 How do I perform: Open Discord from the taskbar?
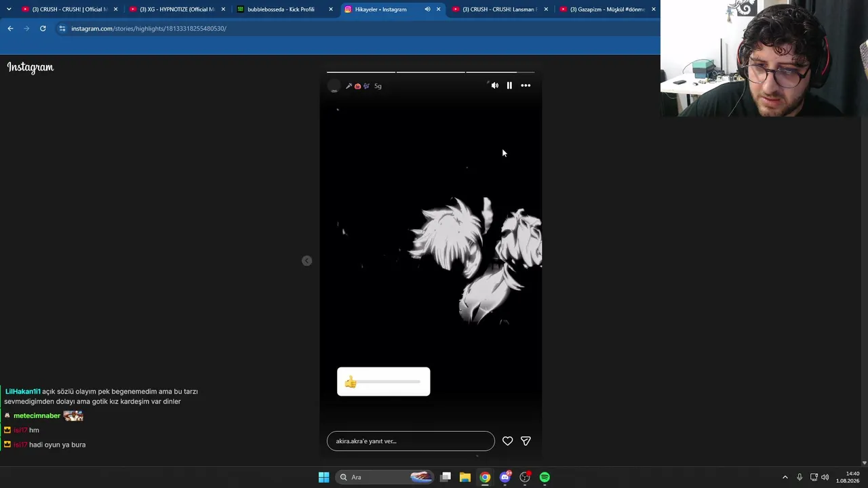[x=505, y=477]
